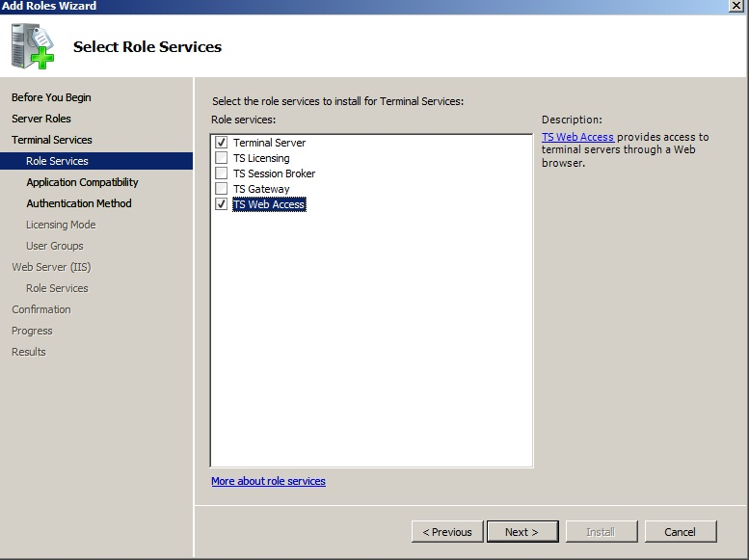Screen dimensions: 749x560
Task: Select the Terminal Server label text
Action: (x=269, y=143)
